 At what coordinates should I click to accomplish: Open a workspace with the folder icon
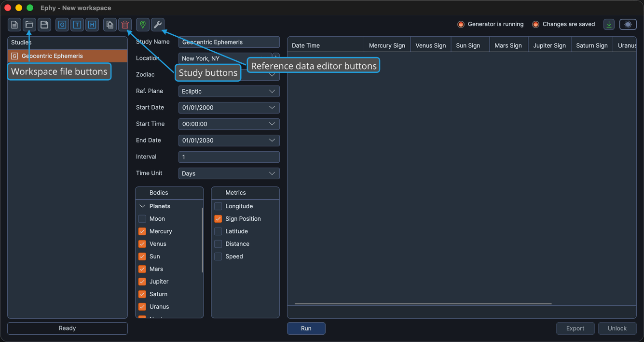pyautogui.click(x=29, y=25)
